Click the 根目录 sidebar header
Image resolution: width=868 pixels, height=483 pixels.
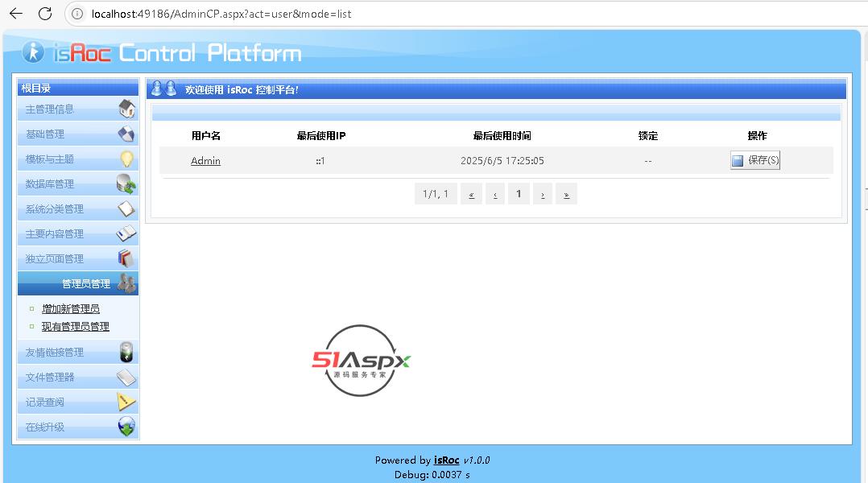78,88
